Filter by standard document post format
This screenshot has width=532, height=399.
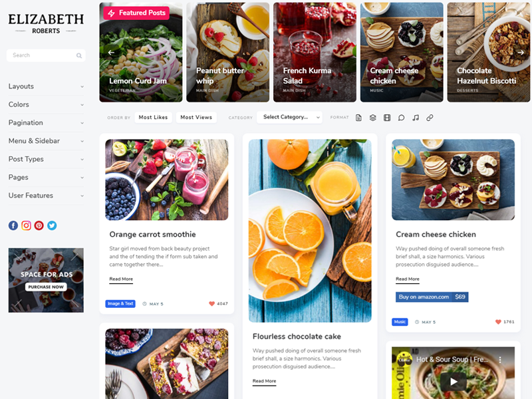pos(358,118)
